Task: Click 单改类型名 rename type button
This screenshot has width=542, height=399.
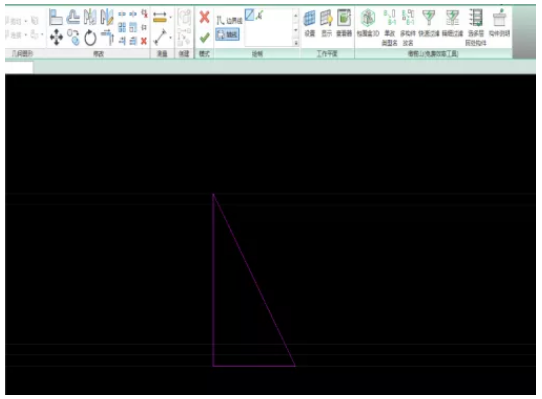Action: 390,28
